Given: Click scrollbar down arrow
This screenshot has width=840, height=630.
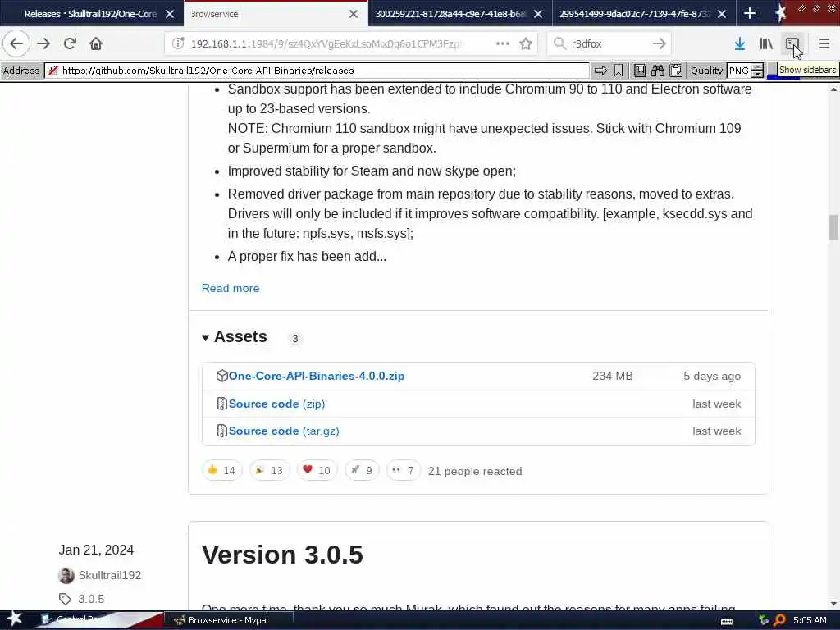Looking at the screenshot, I should 833,604.
